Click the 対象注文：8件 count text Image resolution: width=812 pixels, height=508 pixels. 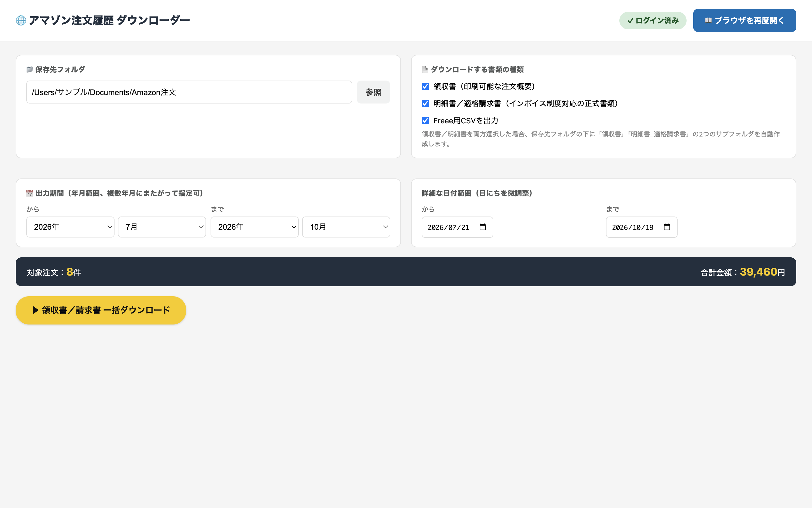point(54,272)
